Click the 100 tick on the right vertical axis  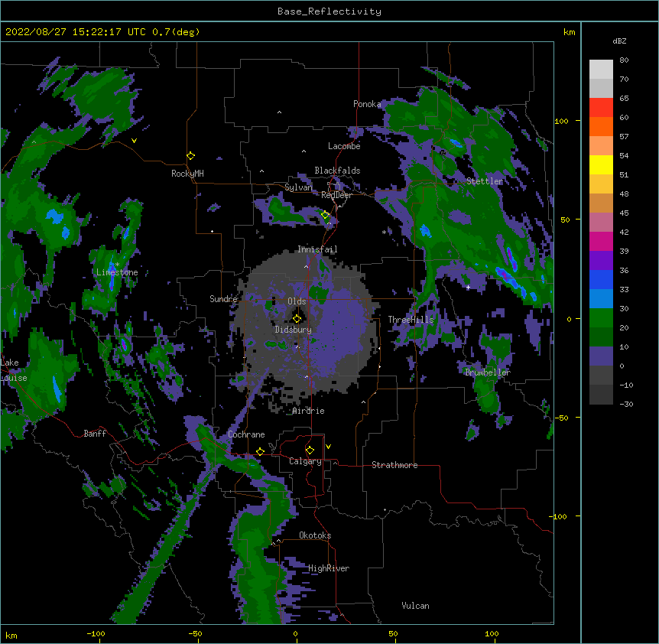pos(561,121)
